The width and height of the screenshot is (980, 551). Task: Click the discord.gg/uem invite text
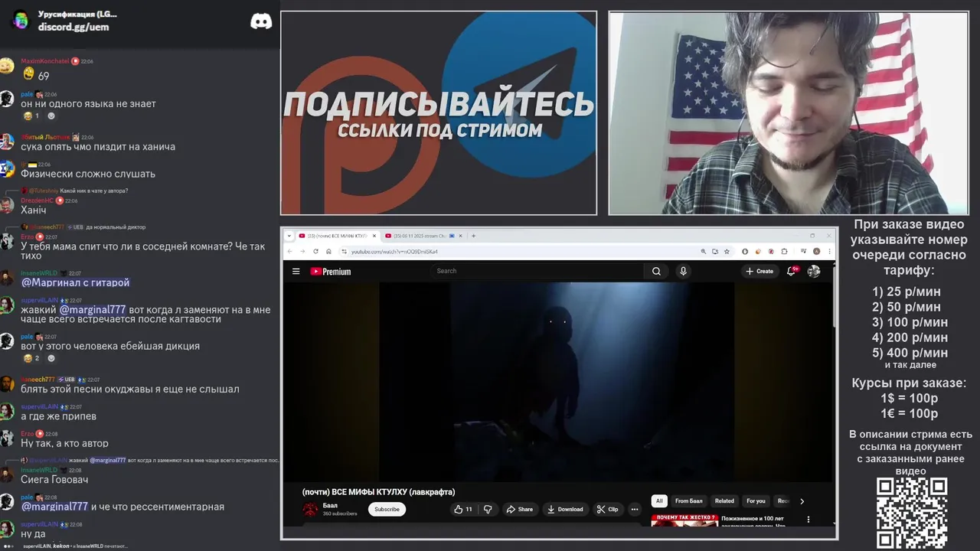coord(73,27)
